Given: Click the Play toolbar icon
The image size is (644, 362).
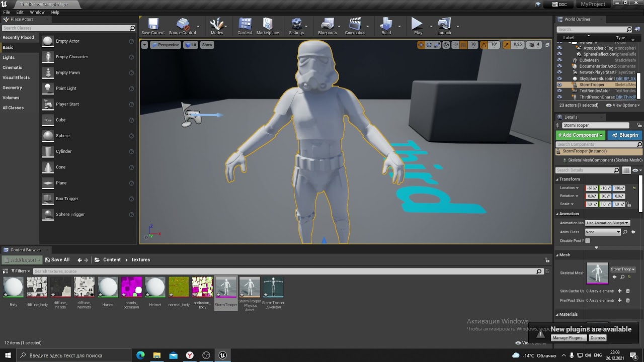Looking at the screenshot, I should click(x=418, y=26).
